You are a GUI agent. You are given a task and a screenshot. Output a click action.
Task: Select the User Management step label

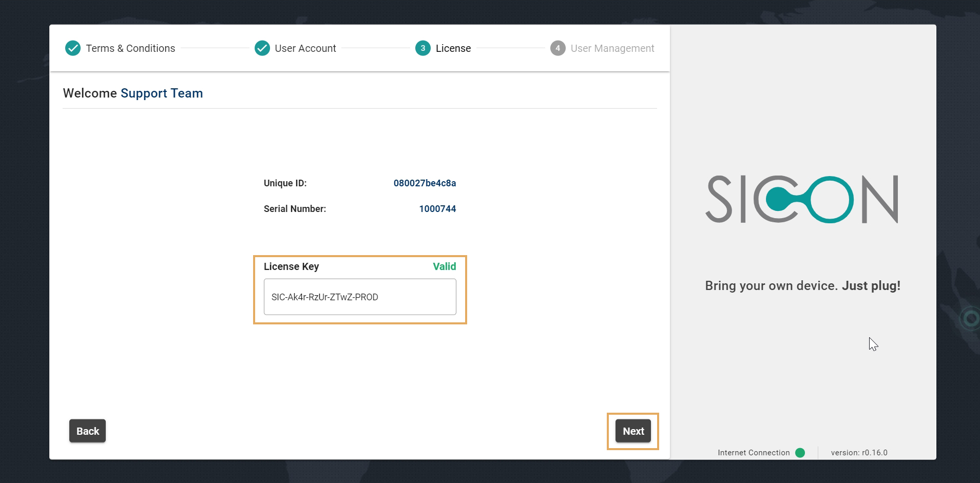click(612, 48)
